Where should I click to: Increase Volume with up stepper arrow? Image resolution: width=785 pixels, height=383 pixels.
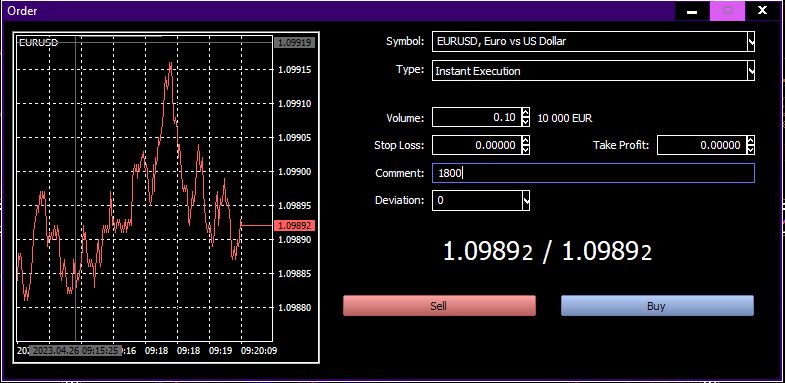pyautogui.click(x=525, y=113)
